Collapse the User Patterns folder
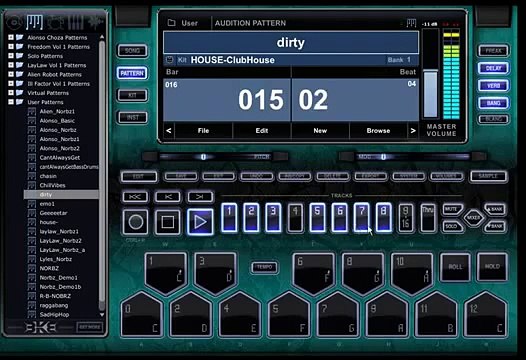 point(11,102)
